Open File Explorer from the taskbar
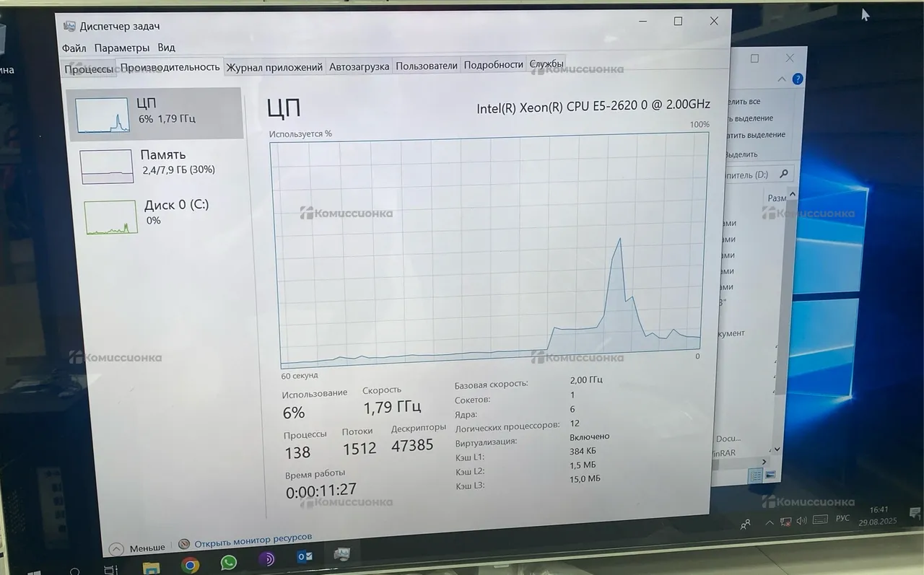The height and width of the screenshot is (575, 924). 151,567
